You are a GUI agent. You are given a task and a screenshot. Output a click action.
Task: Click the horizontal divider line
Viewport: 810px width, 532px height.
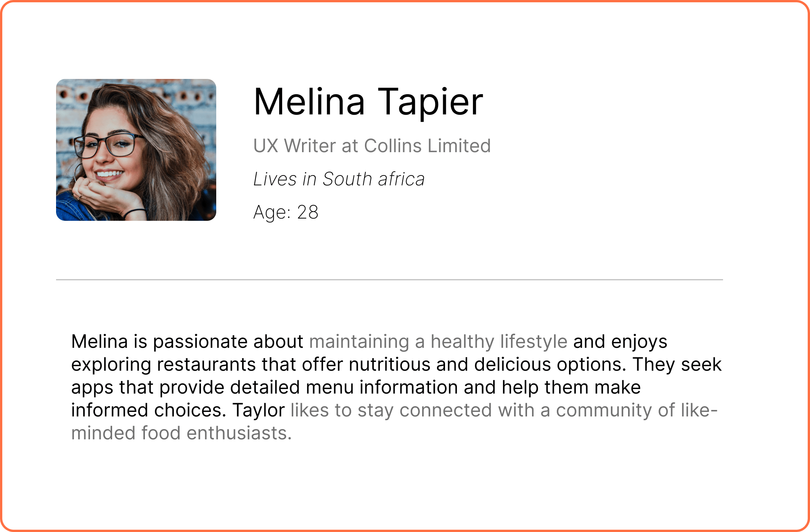pyautogui.click(x=389, y=280)
